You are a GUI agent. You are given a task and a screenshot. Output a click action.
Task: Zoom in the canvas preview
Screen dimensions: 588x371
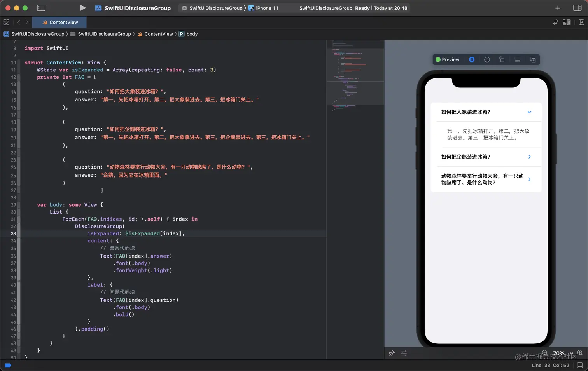(x=580, y=353)
